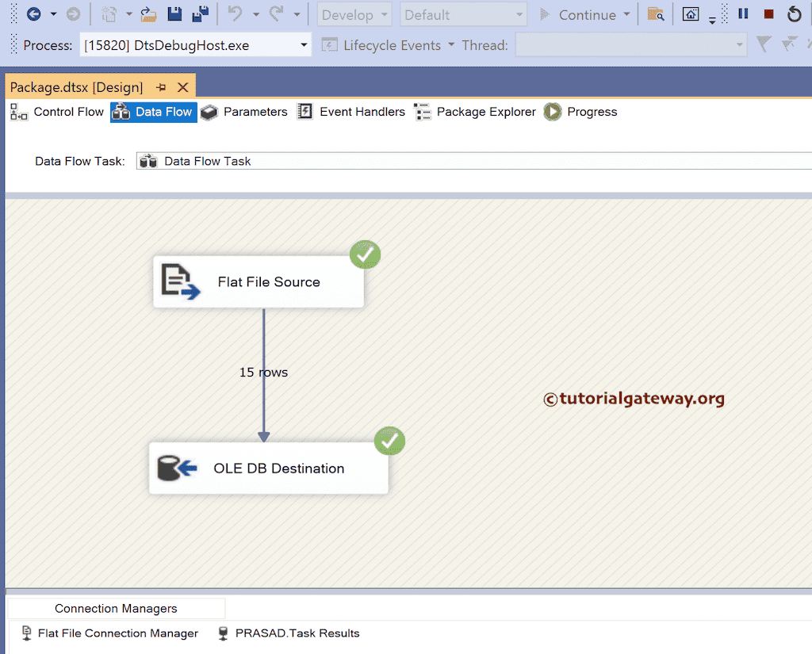Viewport: 812px width, 654px height.
Task: Click Continue to resume debugging
Action: click(x=587, y=14)
